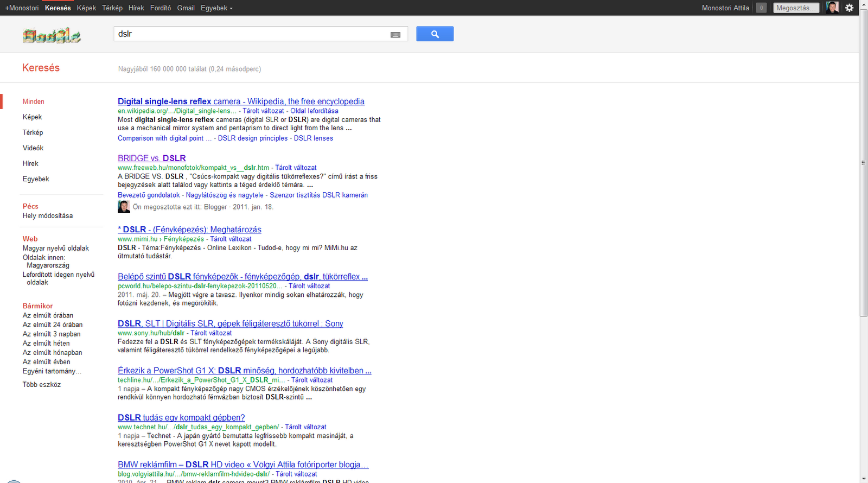Select Térkép in the top bar
This screenshot has width=868, height=483.
click(112, 8)
